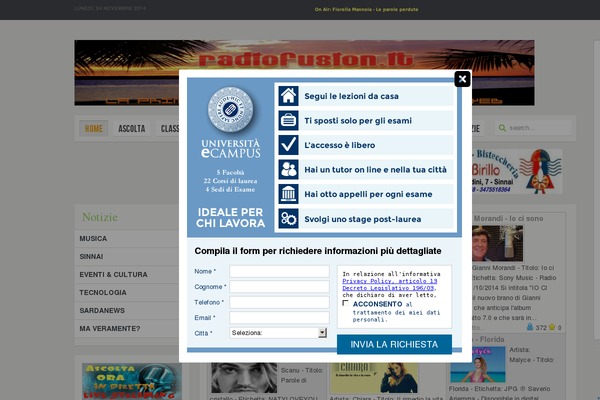Image resolution: width=600 pixels, height=400 pixels.
Task: Click the radiofusion.it header banner
Action: (x=304, y=73)
